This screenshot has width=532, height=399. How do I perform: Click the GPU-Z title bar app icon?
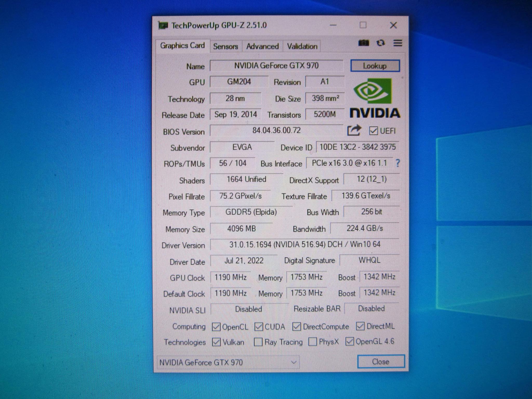pyautogui.click(x=163, y=25)
